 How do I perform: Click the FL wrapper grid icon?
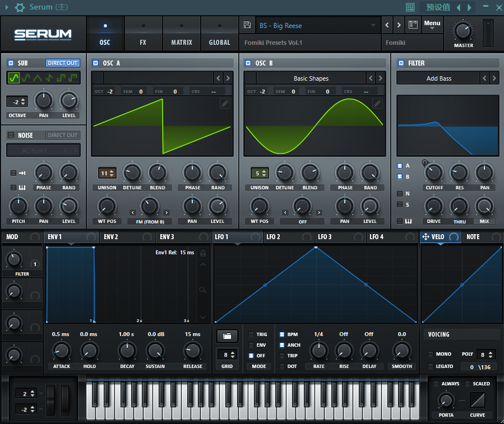point(410,7)
